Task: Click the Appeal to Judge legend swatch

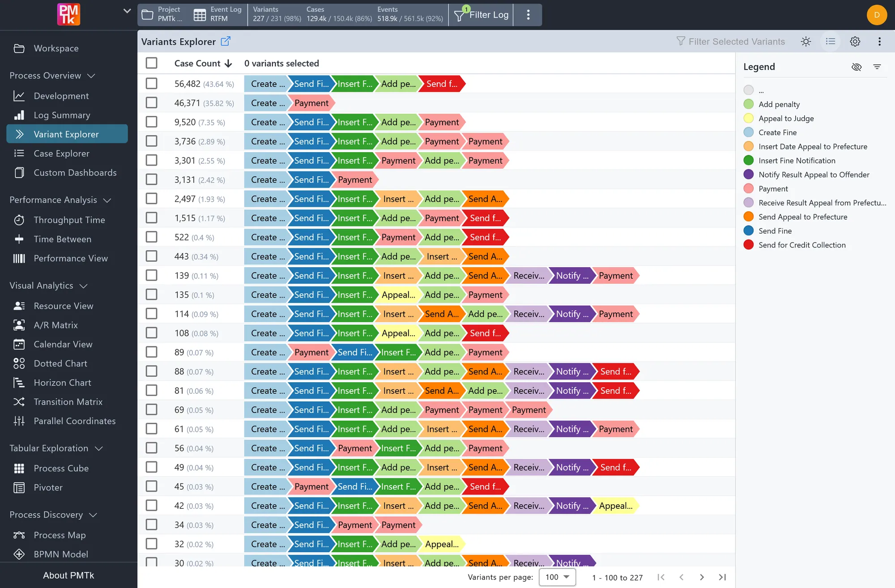Action: tap(749, 118)
